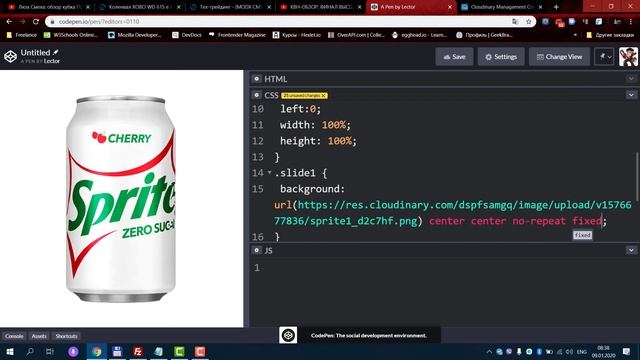Screen dimensions: 640x360
Task: Open the user avatar menu
Action: pyautogui.click(x=628, y=57)
